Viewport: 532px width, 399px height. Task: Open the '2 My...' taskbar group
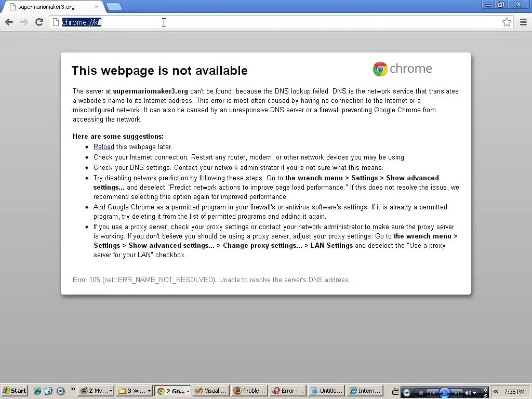[x=96, y=391]
